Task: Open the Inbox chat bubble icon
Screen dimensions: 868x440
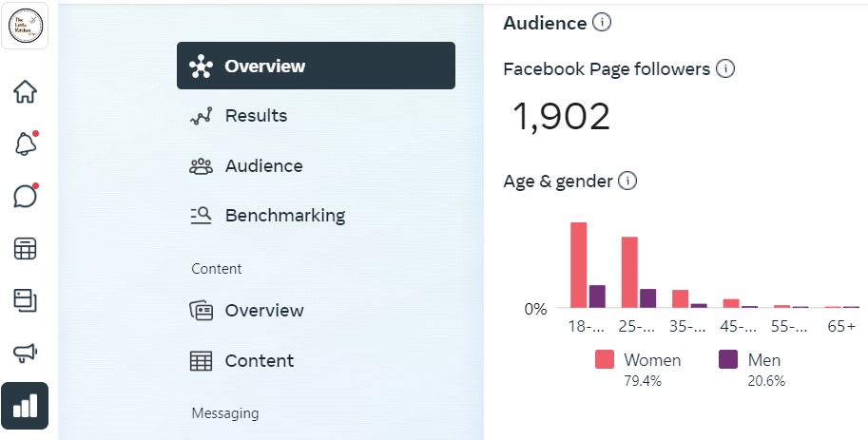Action: pos(26,196)
